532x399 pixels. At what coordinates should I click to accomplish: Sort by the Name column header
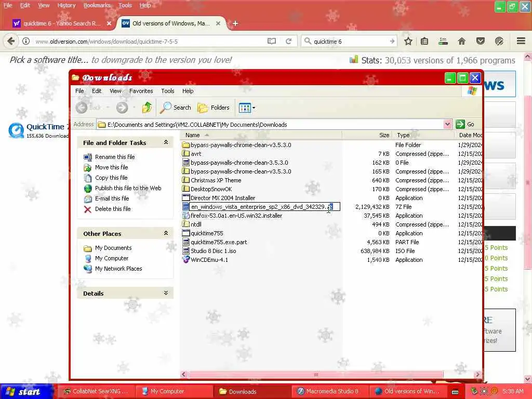[261, 135]
